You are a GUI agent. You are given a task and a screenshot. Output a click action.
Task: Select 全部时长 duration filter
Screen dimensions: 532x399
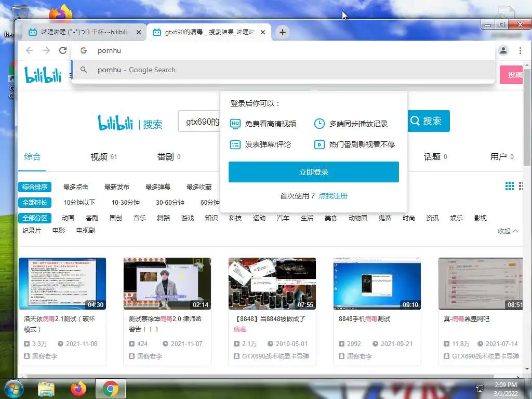[x=35, y=203]
